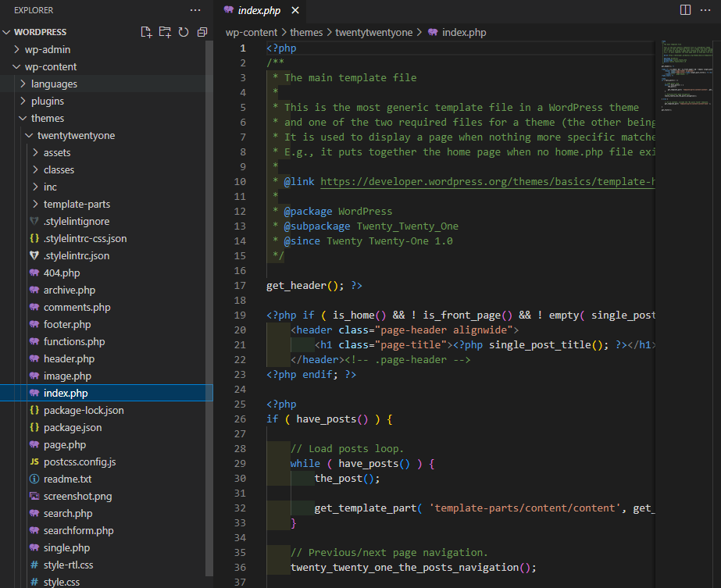Collapse all folders in Explorer
The height and width of the screenshot is (588, 721).
(x=202, y=32)
